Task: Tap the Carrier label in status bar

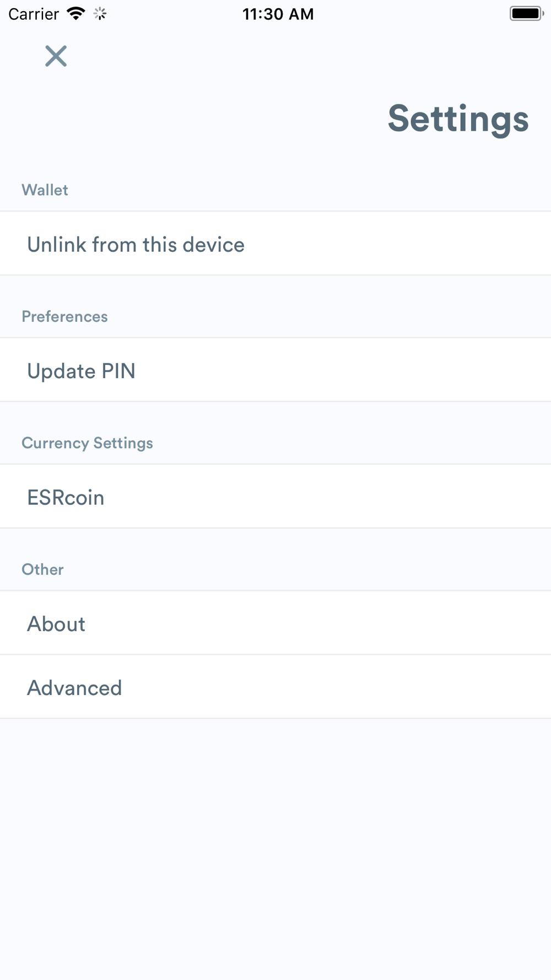Action: (x=34, y=14)
